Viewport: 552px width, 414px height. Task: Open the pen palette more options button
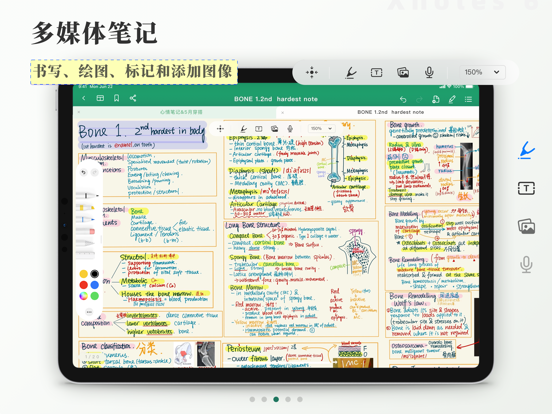click(x=89, y=312)
